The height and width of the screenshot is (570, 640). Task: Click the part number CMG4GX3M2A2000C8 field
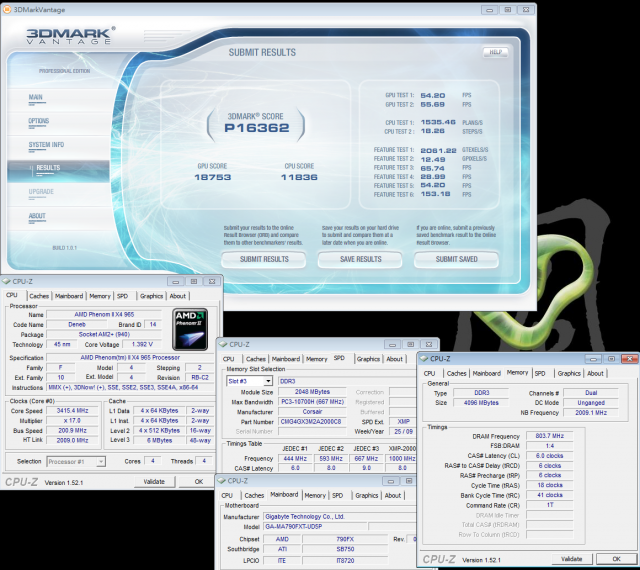coord(312,422)
